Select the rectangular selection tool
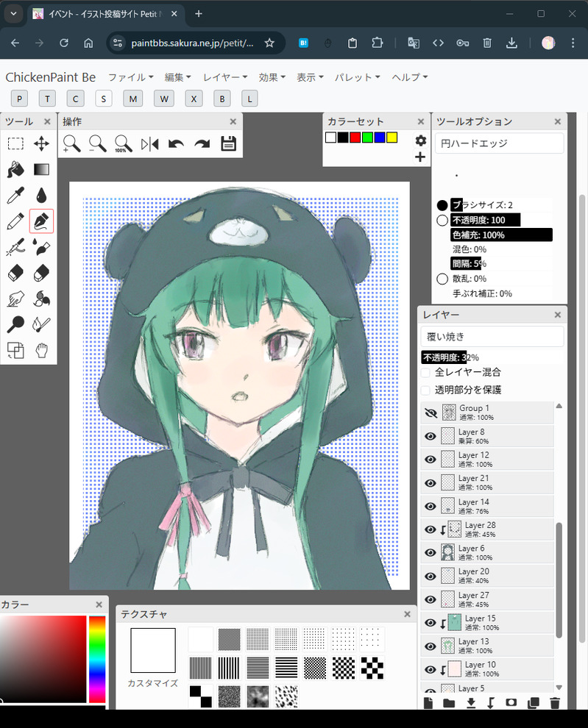This screenshot has width=588, height=728. [15, 144]
